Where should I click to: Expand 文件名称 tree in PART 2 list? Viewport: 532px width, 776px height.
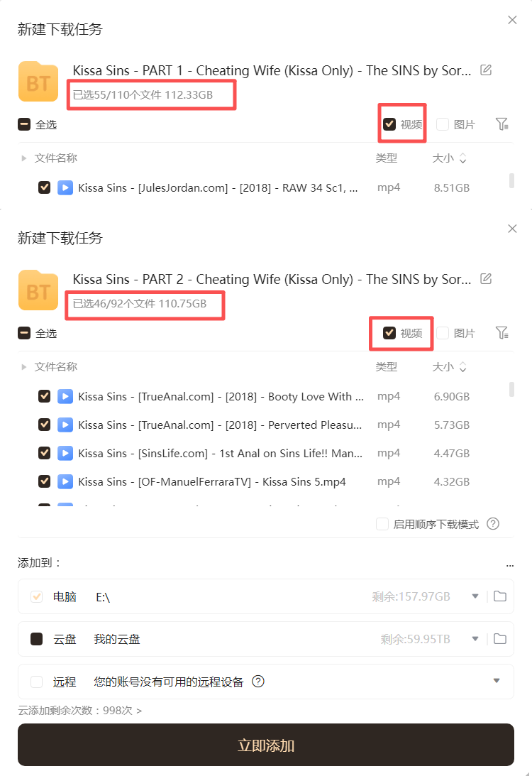23,367
